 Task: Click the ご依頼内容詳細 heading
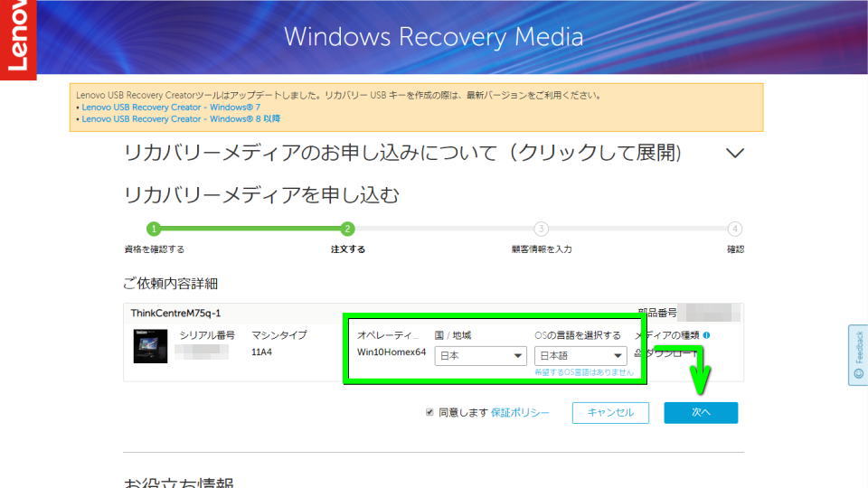[171, 284]
